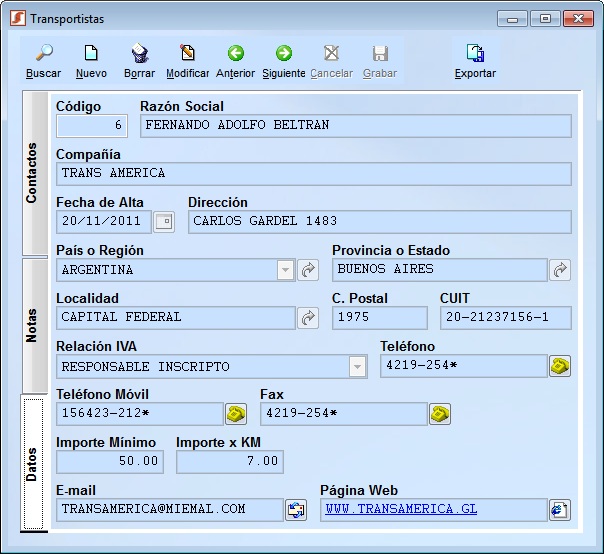Click the Importe Mínimo field
This screenshot has width=604, height=554.
tap(110, 462)
